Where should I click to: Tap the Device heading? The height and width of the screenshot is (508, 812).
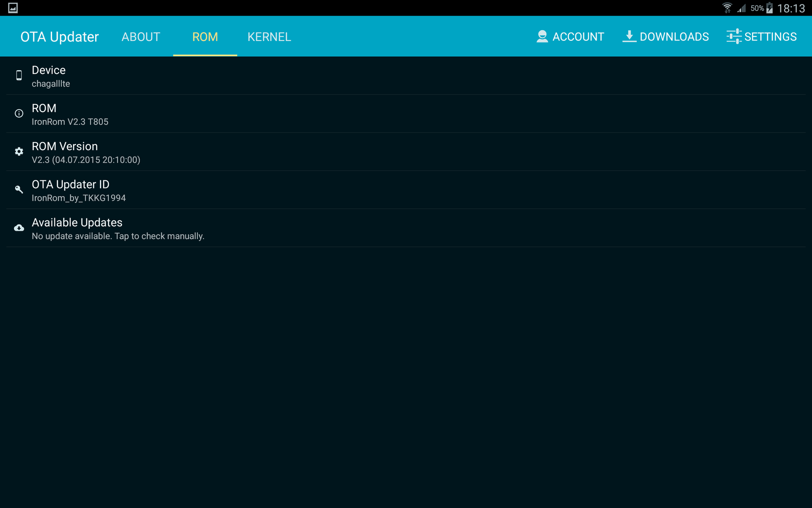tap(49, 70)
